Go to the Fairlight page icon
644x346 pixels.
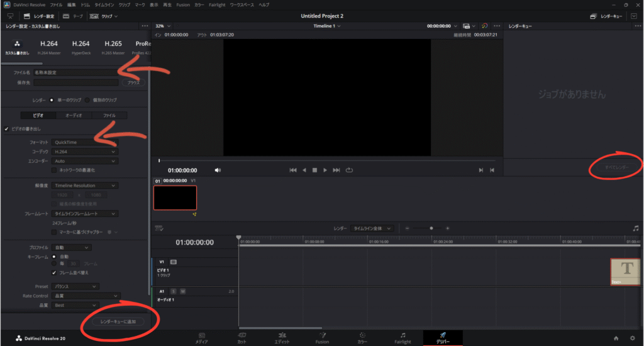402,335
